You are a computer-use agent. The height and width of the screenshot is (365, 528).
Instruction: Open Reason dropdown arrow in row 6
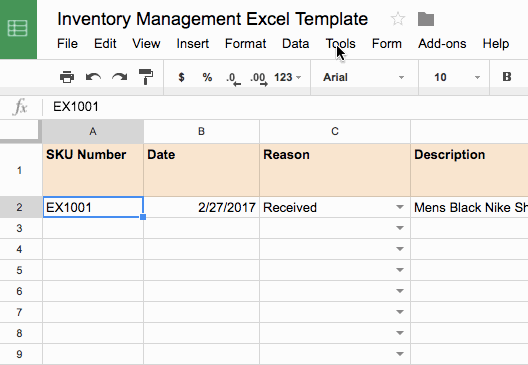click(400, 291)
